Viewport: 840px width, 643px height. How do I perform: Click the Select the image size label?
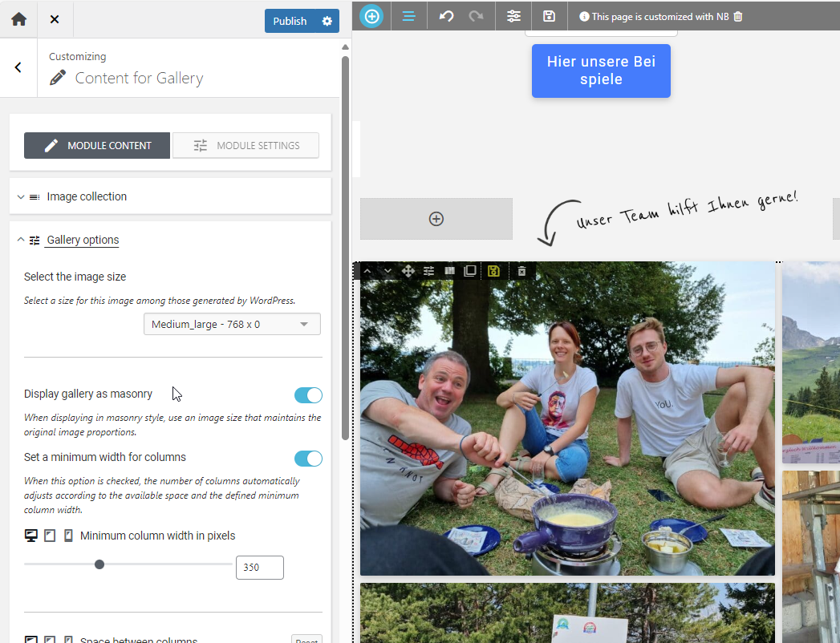(x=75, y=277)
